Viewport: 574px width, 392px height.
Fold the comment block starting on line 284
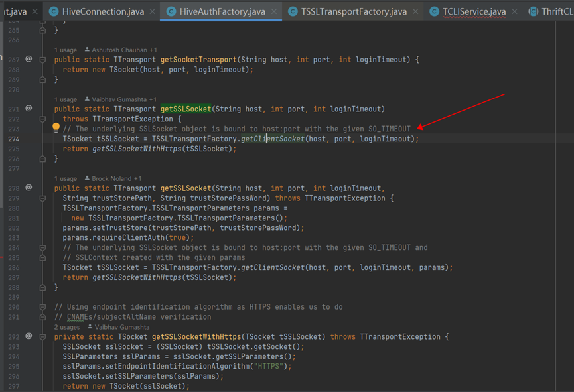[x=43, y=248]
